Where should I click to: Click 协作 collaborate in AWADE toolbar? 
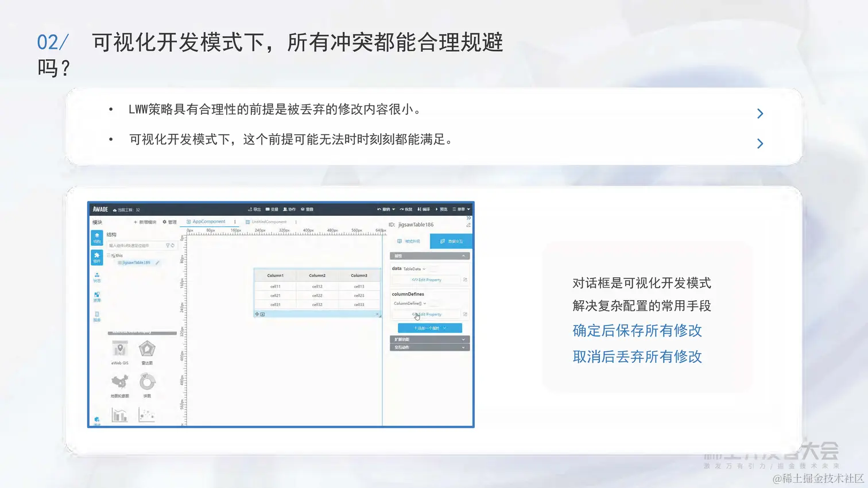click(289, 210)
